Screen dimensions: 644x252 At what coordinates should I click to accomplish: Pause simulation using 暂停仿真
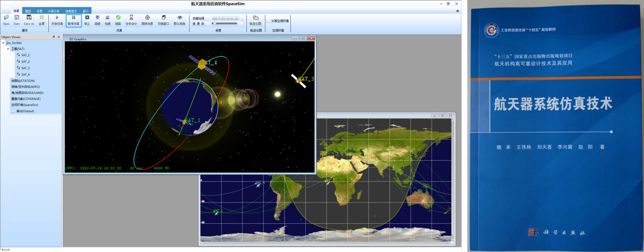click(73, 20)
